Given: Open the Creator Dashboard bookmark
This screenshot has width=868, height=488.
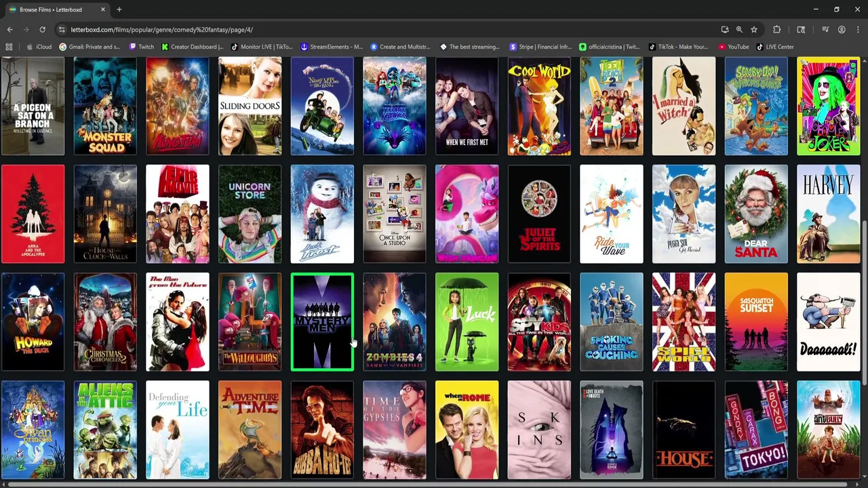Looking at the screenshot, I should pos(193,47).
